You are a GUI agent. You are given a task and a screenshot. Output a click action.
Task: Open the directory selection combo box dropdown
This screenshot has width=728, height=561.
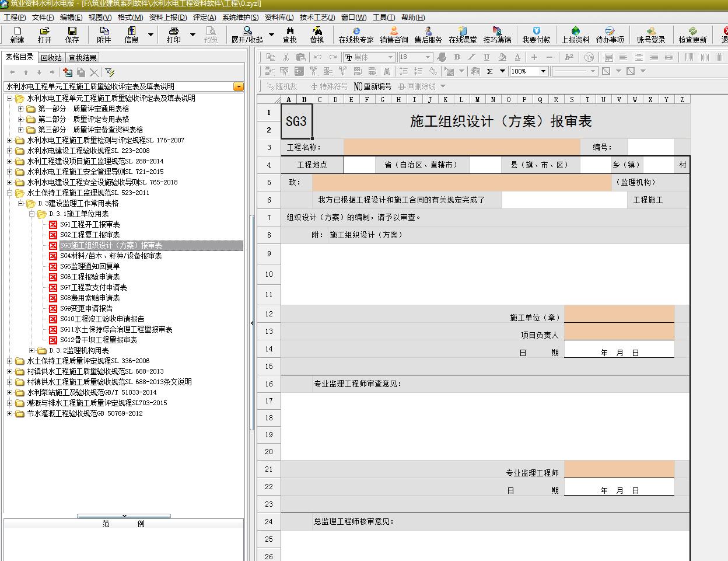coord(238,86)
